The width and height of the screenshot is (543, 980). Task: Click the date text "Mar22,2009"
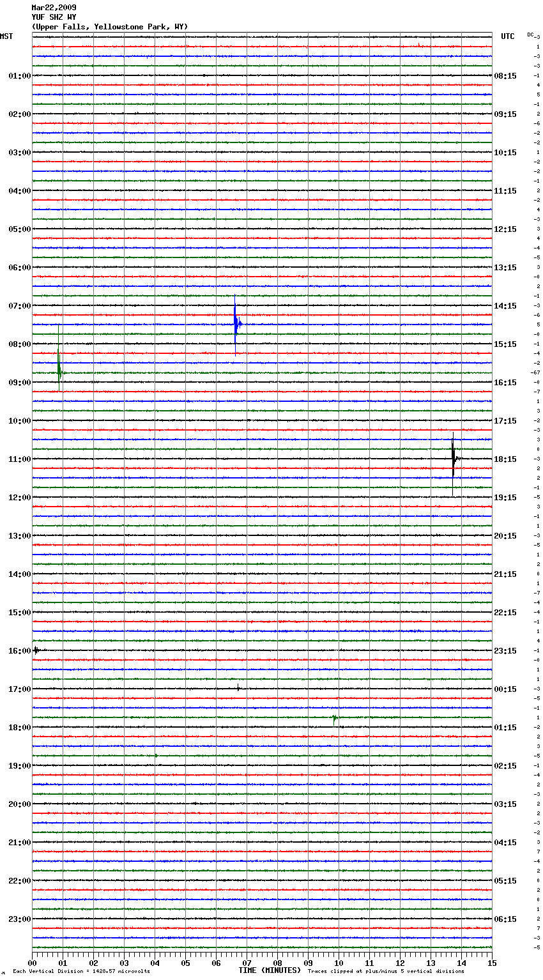[54, 8]
